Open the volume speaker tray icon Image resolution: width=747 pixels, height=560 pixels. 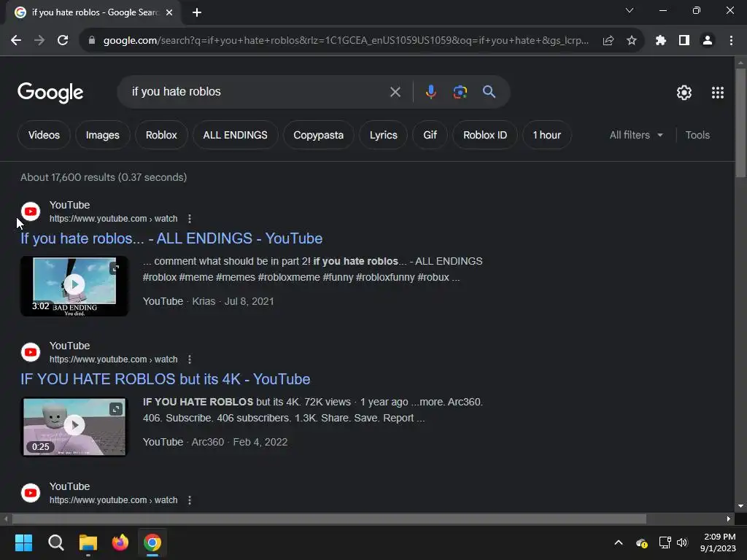[682, 542]
